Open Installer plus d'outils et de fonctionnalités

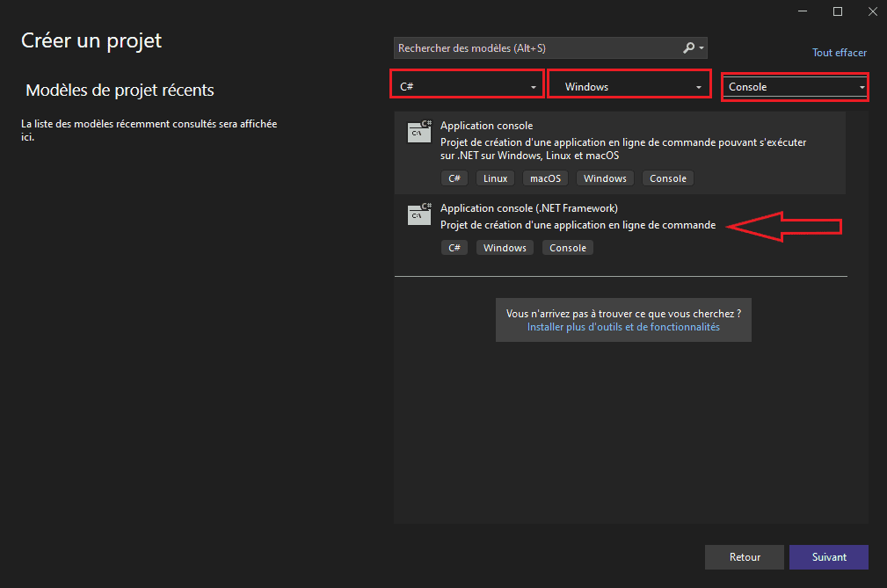tap(623, 327)
